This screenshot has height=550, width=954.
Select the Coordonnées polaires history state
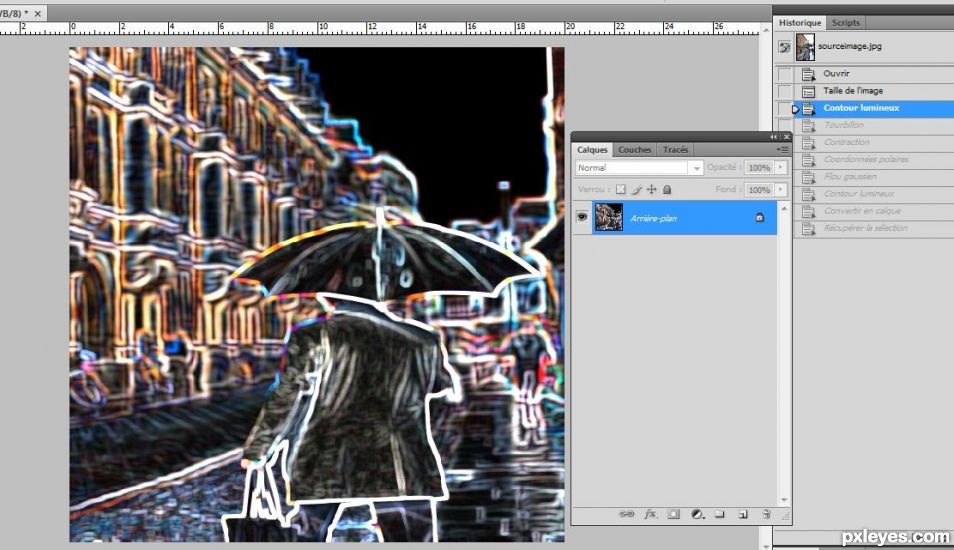point(874,159)
